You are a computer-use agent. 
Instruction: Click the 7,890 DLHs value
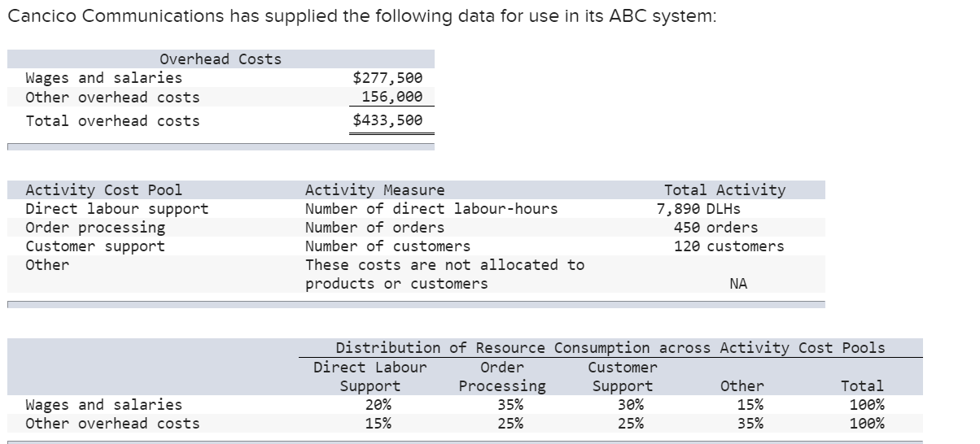tap(698, 209)
